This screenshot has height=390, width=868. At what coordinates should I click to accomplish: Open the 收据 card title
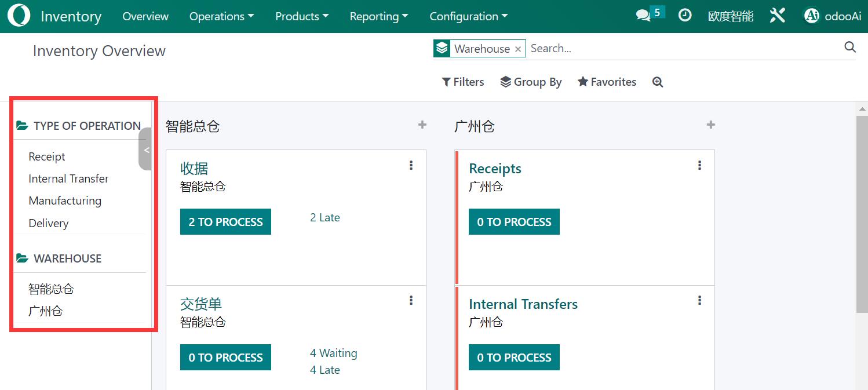194,169
